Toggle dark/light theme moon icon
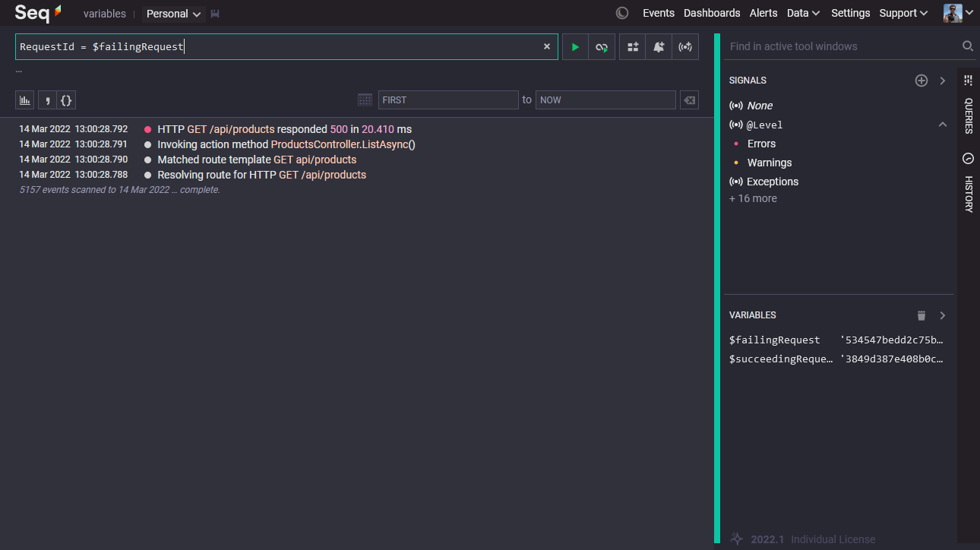Viewport: 980px width, 550px height. click(622, 13)
